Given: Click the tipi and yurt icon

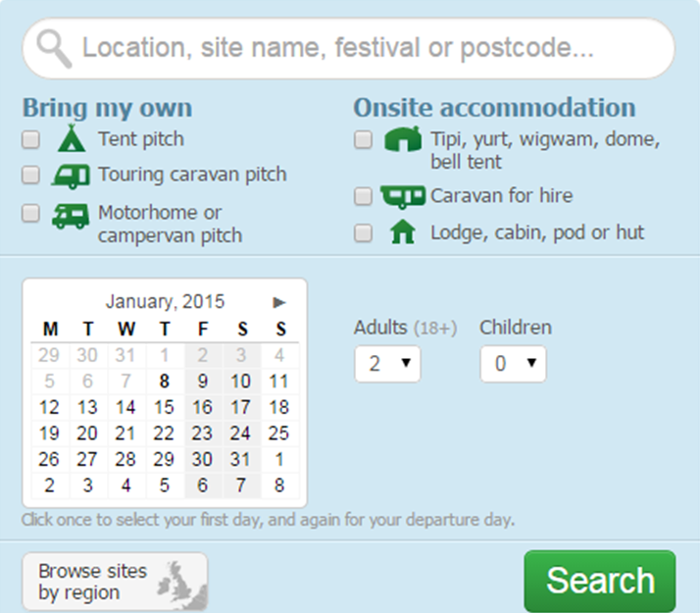Looking at the screenshot, I should [402, 139].
